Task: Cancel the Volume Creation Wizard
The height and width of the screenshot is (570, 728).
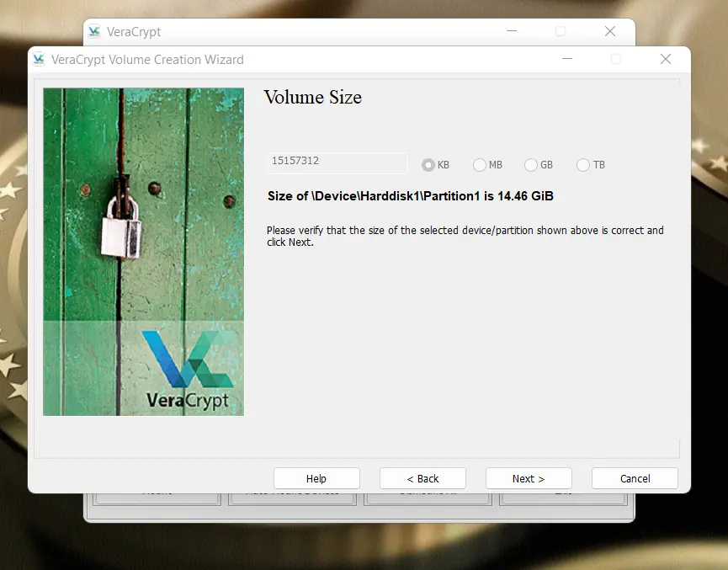Action: tap(635, 478)
